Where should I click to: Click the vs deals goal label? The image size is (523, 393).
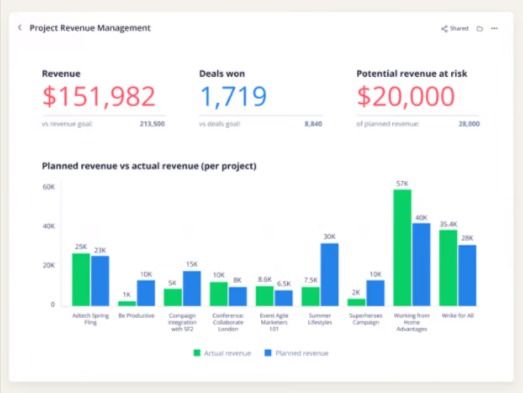pyautogui.click(x=219, y=124)
